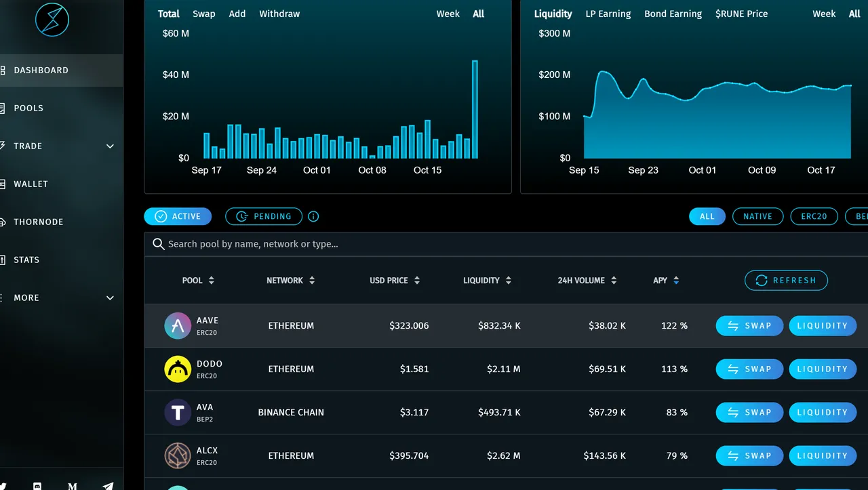The height and width of the screenshot is (490, 868).
Task: Click DODO liquidity value $2.11 M
Action: pyautogui.click(x=504, y=369)
